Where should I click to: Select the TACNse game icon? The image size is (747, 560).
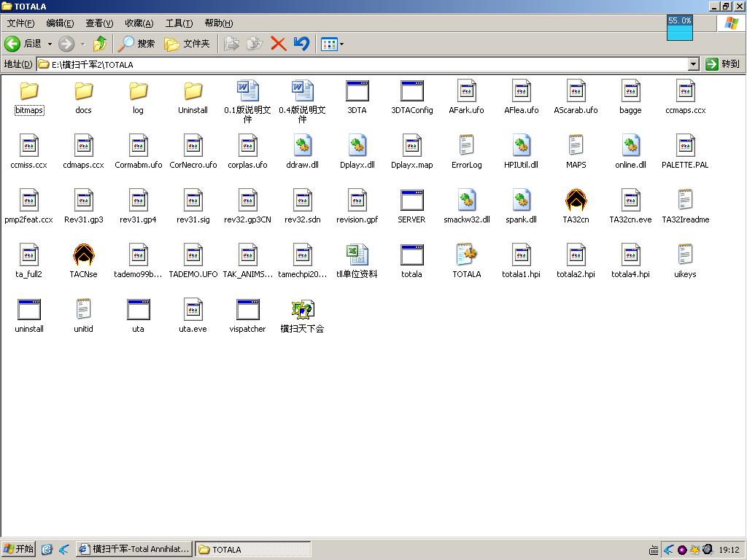tap(83, 255)
